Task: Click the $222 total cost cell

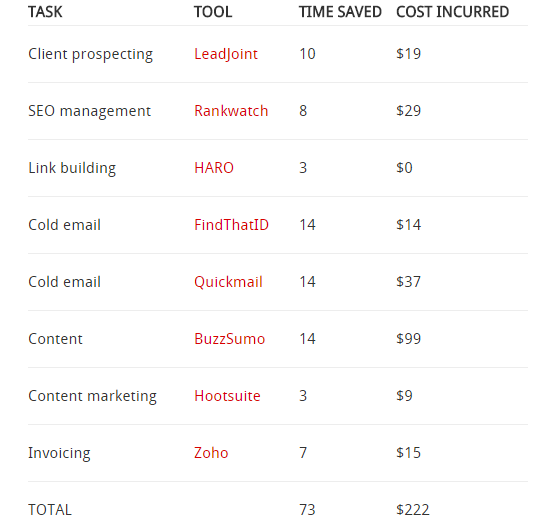Action: pos(412,510)
